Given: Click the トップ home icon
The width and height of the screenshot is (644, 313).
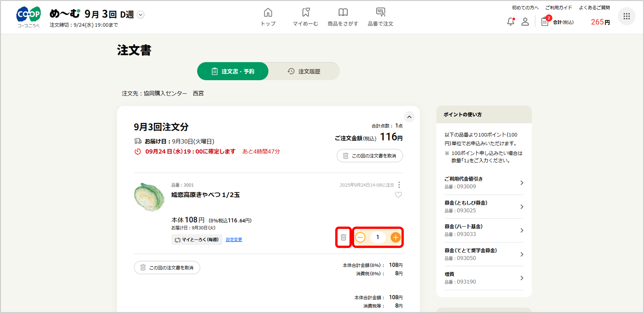Looking at the screenshot, I should (268, 12).
